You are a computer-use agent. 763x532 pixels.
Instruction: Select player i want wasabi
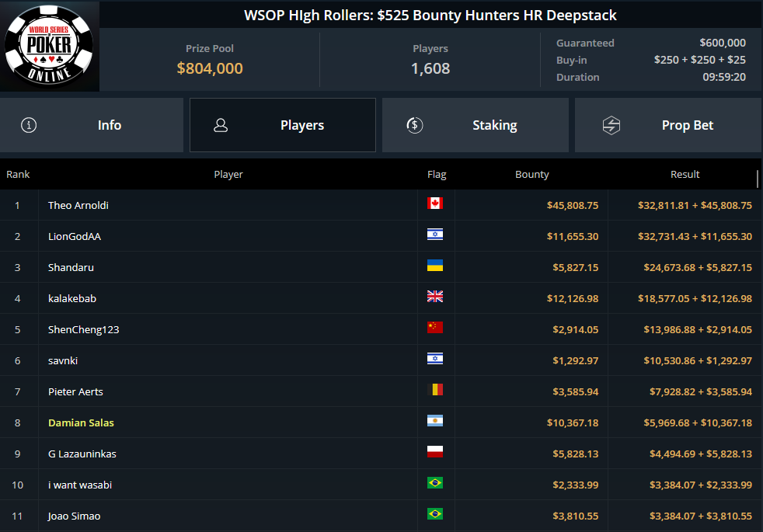coord(80,485)
